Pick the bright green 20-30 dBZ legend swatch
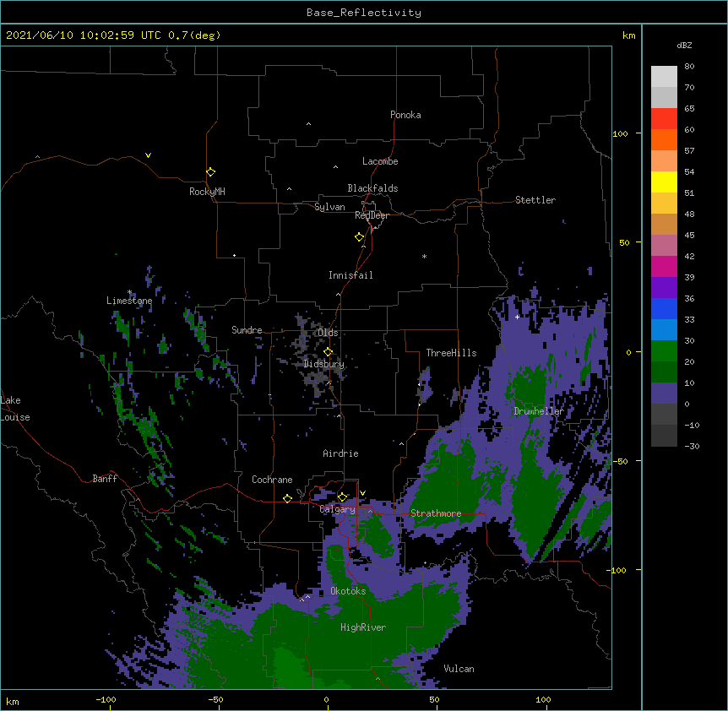Screen dimensions: 728x711 coord(664,351)
